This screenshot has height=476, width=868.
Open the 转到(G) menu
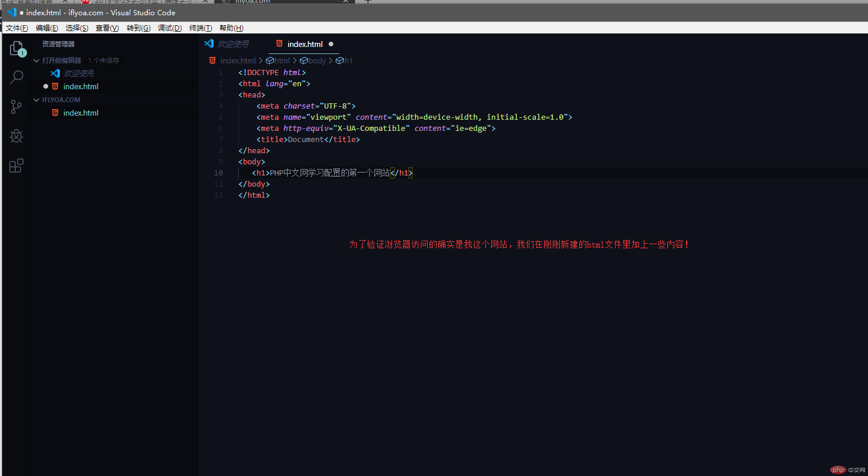click(139, 28)
